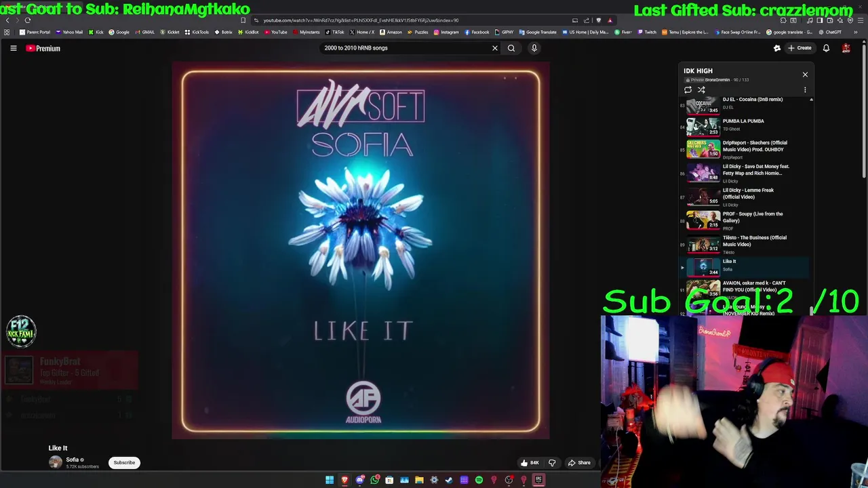
Task: Open Instagram bookmark
Action: coord(446,32)
